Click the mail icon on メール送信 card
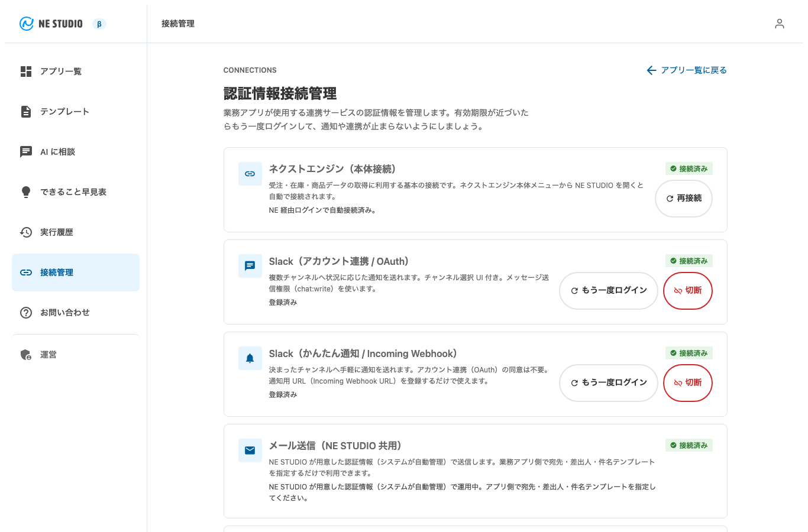 tap(250, 450)
